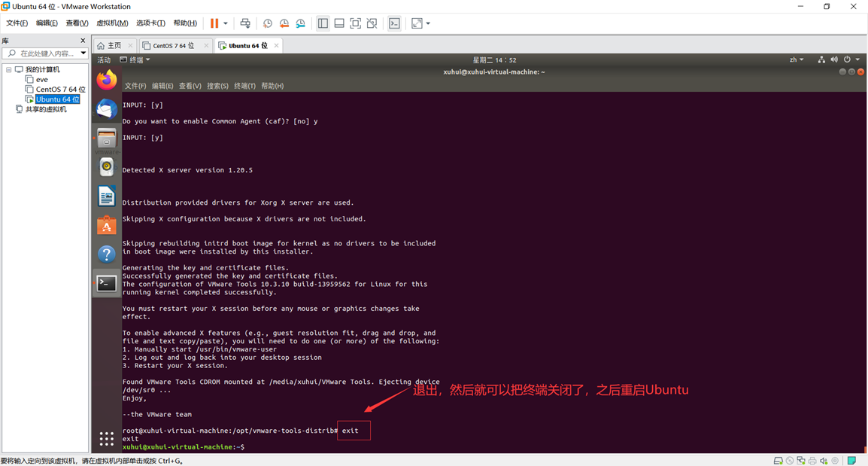This screenshot has width=868, height=466.
Task: Toggle full screen mode for the VM
Action: [x=354, y=23]
